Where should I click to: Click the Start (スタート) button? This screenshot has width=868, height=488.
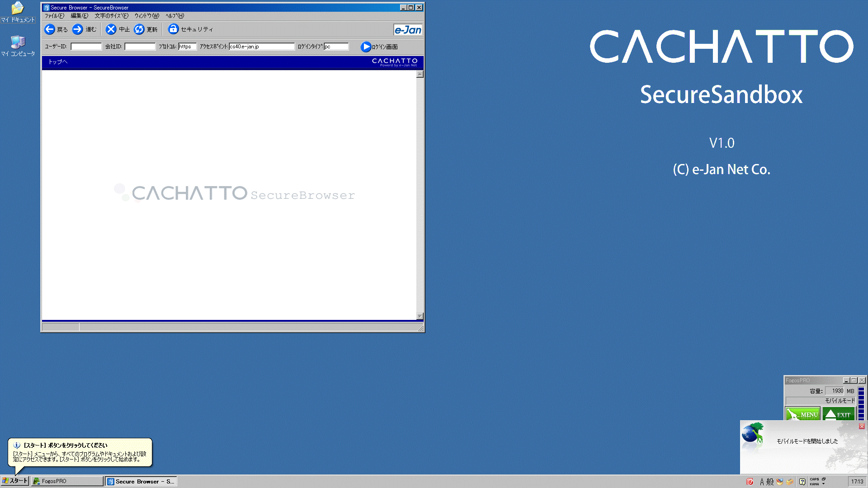point(14,481)
